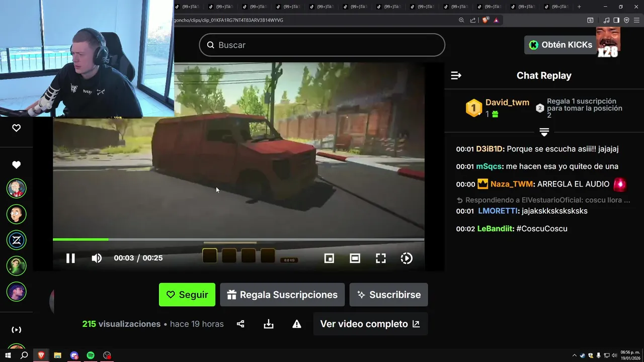Open the system volume tray icon
Viewport: 644px width, 362px height.
pos(614,355)
